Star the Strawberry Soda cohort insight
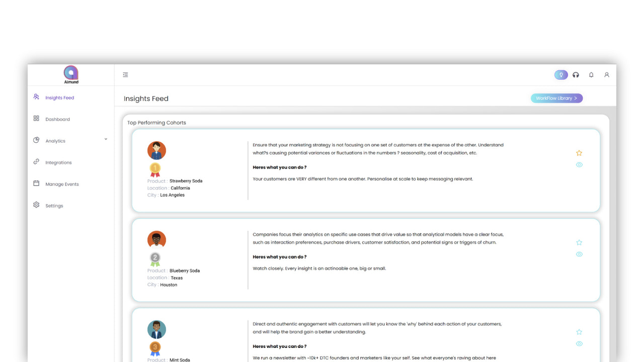The image size is (644, 362). [579, 152]
